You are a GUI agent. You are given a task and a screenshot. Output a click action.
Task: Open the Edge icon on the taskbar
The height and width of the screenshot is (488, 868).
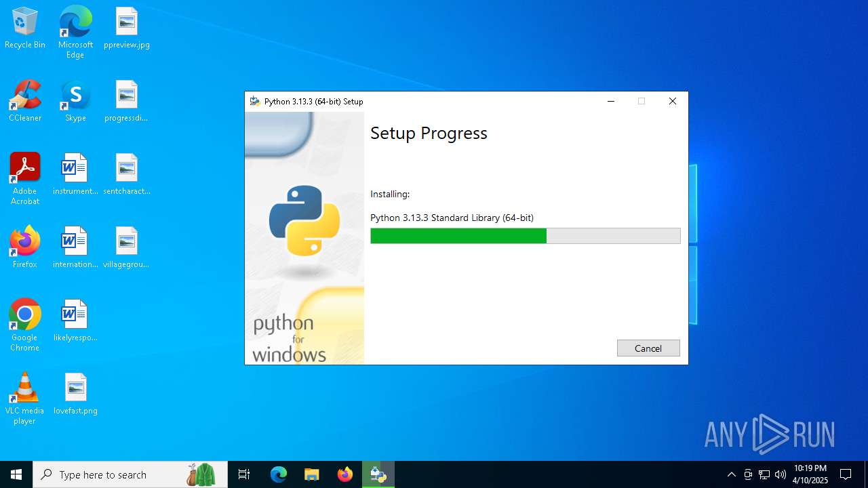tap(279, 474)
